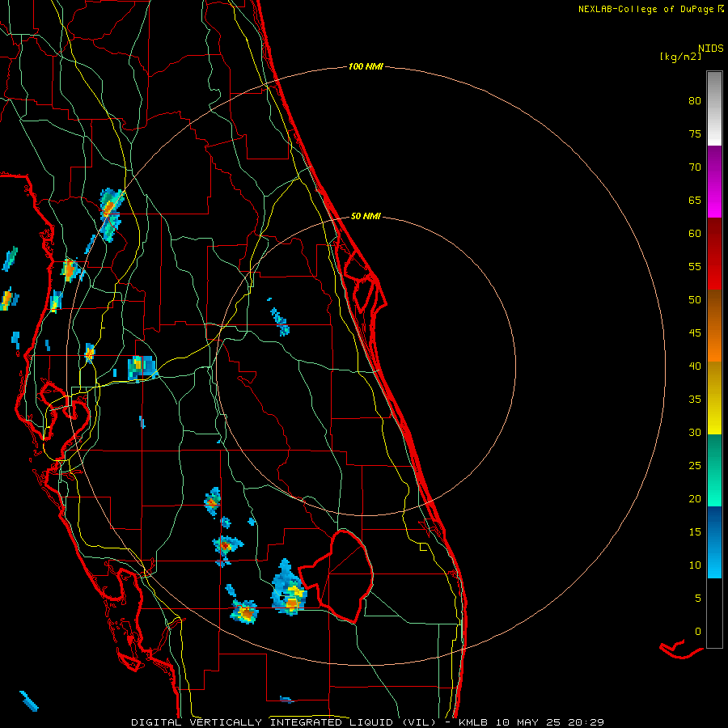Select the 65 value on the legend

coord(695,200)
